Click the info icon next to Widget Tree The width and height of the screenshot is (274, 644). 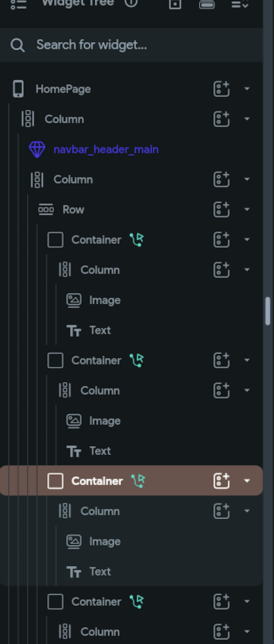(x=131, y=4)
